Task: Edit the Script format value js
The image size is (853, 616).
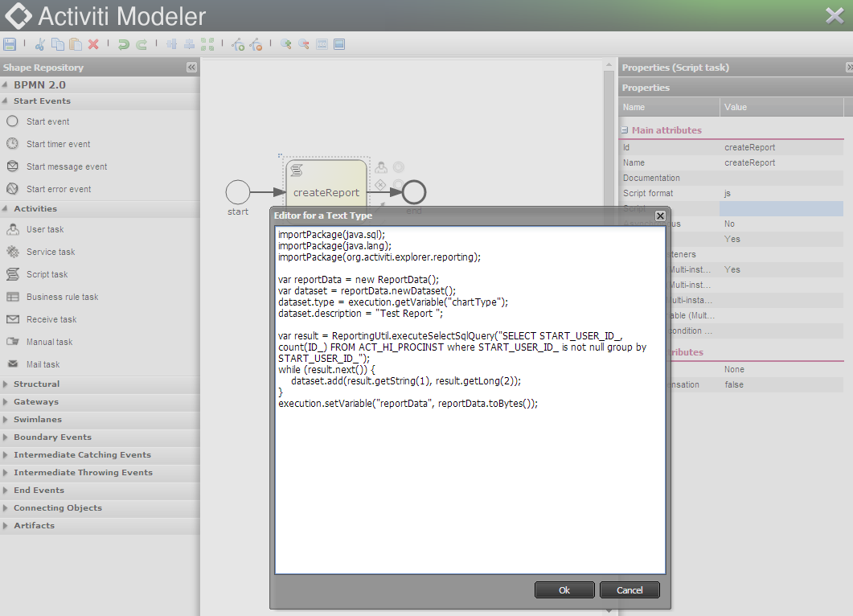Action: (781, 193)
